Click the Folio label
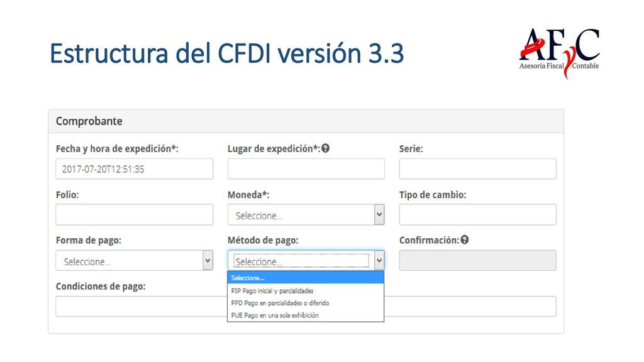 (67, 195)
